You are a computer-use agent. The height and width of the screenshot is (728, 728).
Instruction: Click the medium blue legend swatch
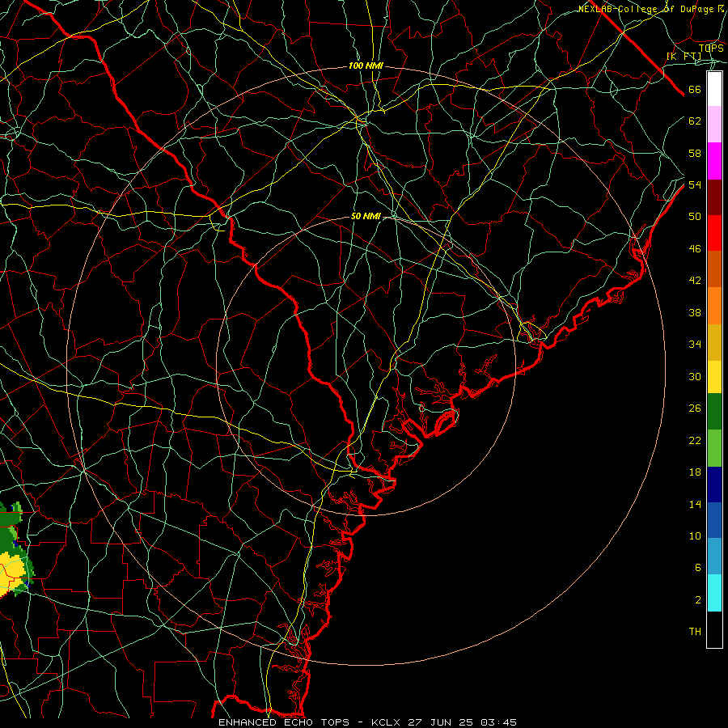[x=714, y=520]
